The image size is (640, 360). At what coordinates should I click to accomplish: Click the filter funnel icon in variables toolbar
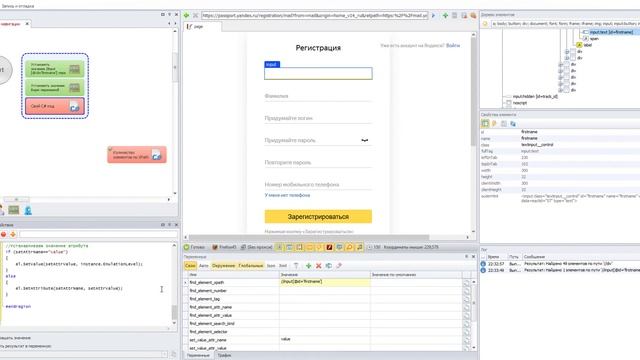(296, 266)
